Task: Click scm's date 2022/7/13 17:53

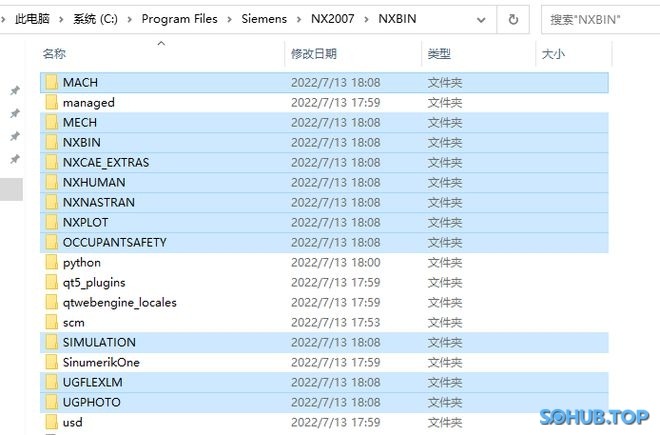Action: tap(336, 323)
